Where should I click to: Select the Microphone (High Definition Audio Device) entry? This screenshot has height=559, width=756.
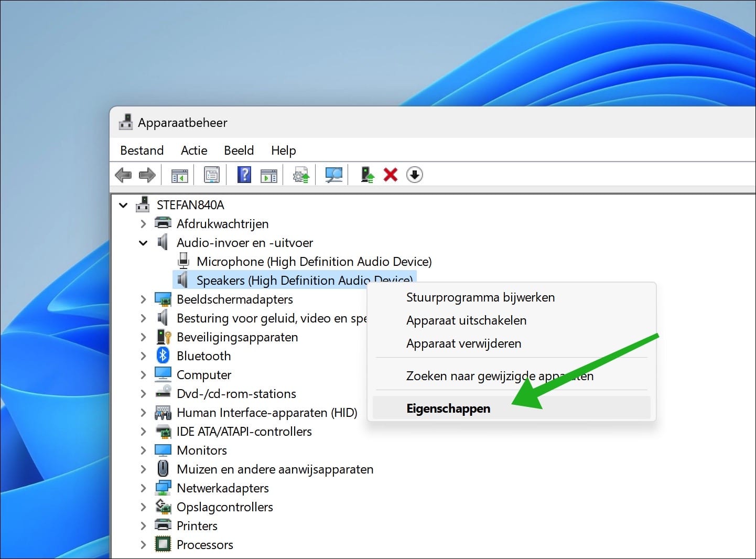point(314,261)
